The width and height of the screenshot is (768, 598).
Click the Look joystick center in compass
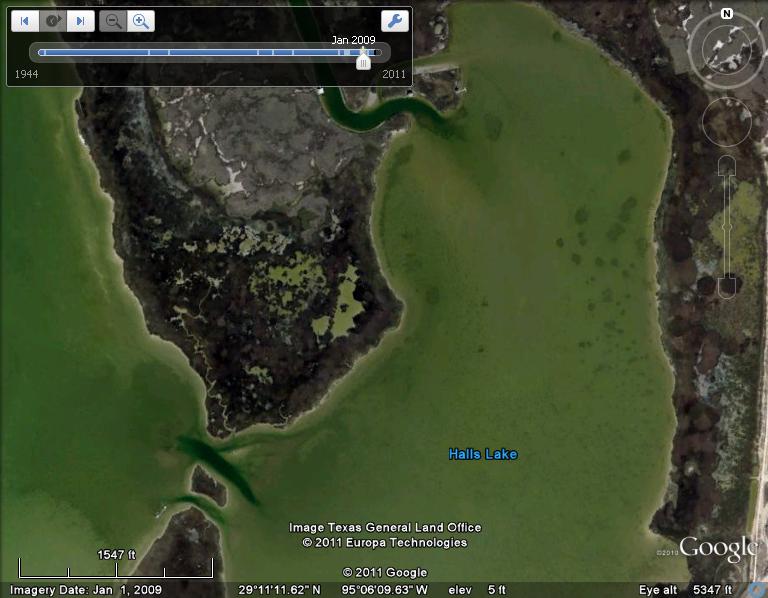click(x=727, y=46)
